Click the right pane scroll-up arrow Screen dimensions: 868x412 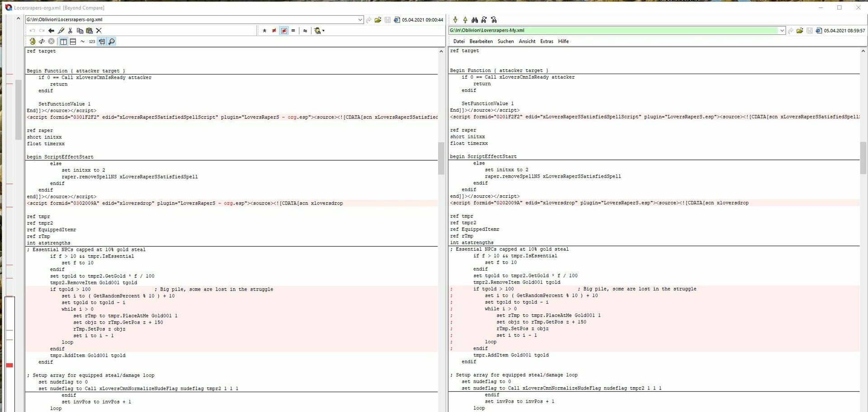pyautogui.click(x=863, y=51)
